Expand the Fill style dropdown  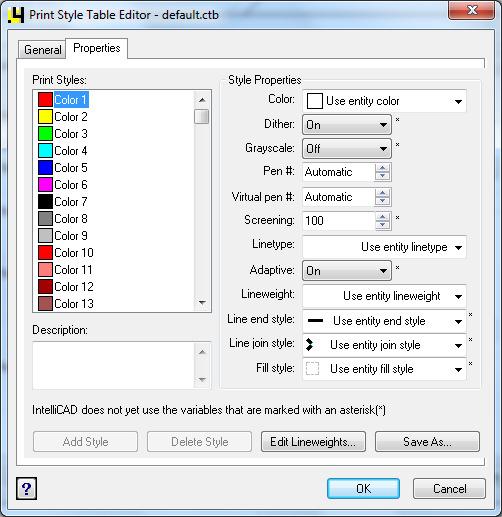[384, 369]
